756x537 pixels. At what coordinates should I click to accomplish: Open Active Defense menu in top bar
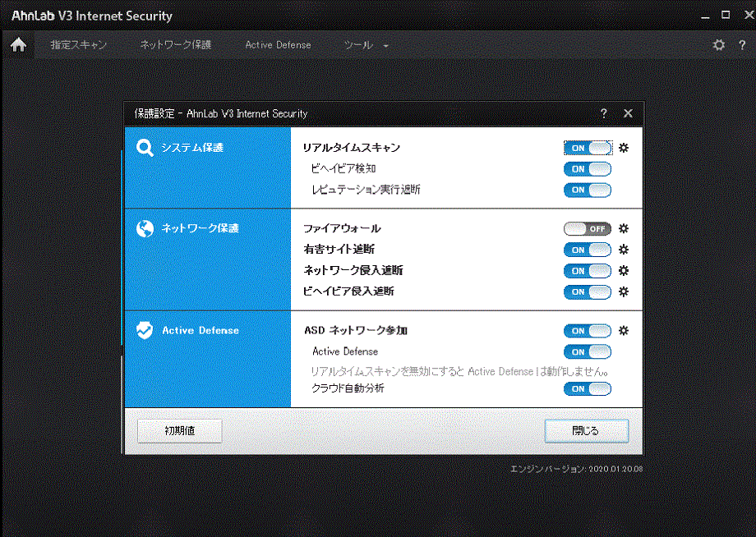(x=278, y=45)
